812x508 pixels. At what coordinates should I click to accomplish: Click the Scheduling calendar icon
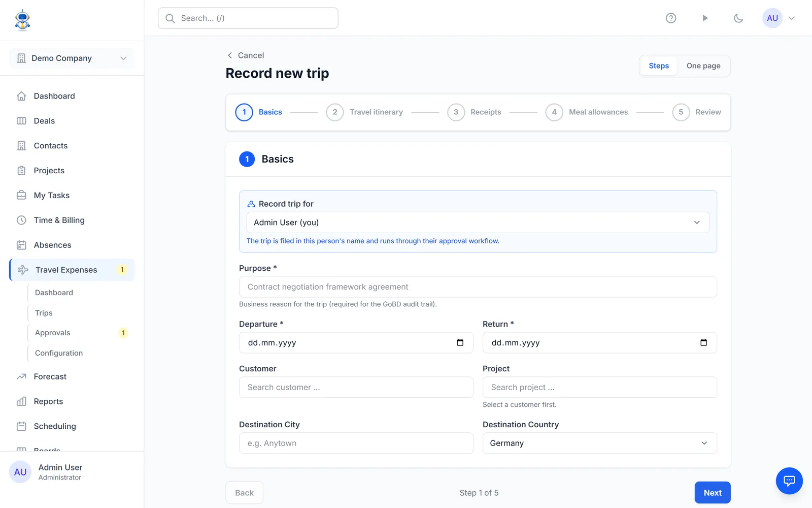pyautogui.click(x=21, y=427)
